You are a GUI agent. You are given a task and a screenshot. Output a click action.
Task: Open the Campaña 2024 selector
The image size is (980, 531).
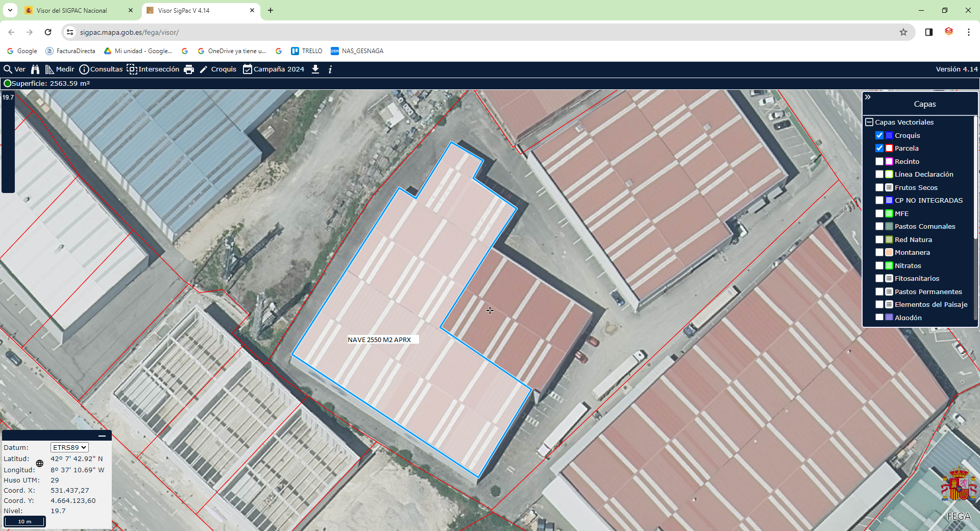click(x=274, y=69)
